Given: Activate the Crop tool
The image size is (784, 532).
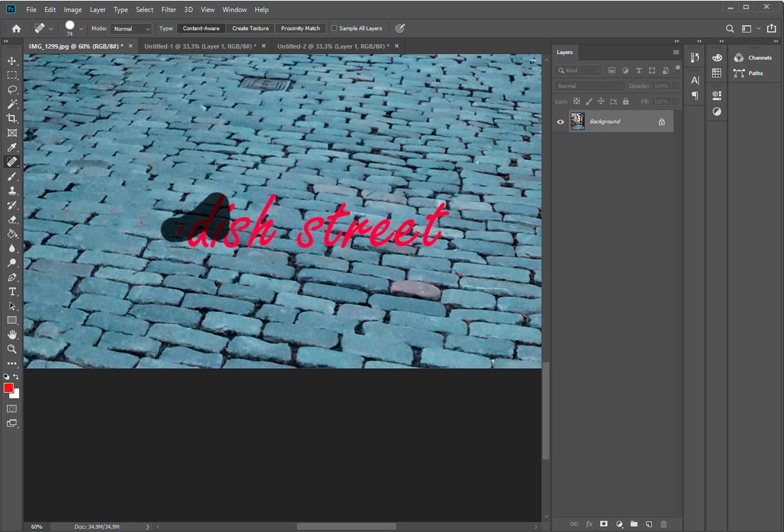Looking at the screenshot, I should [12, 118].
